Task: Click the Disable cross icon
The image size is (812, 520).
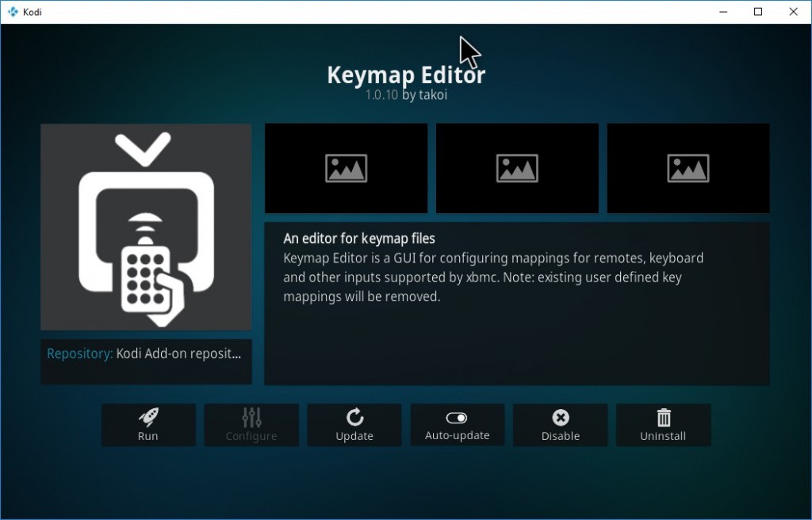Action: pos(561,416)
